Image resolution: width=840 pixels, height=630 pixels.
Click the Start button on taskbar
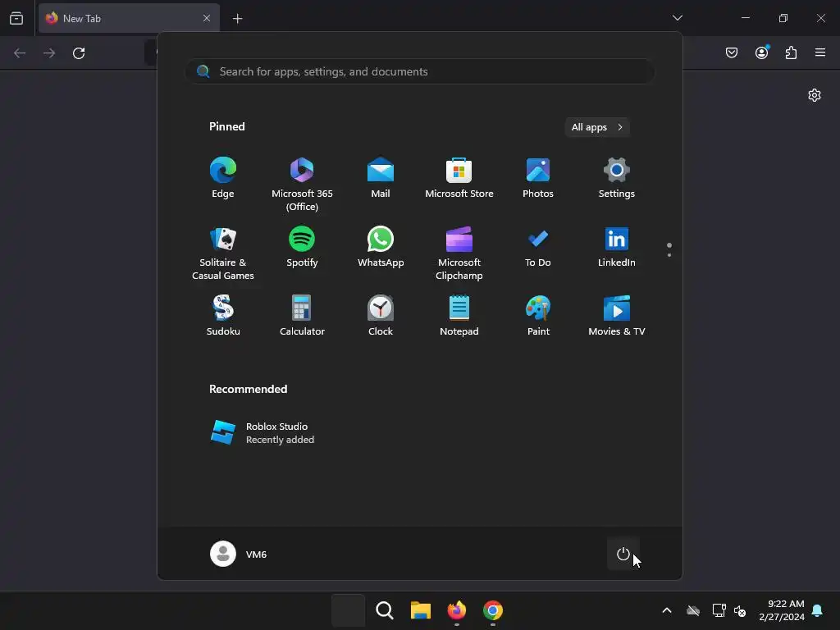click(x=348, y=610)
